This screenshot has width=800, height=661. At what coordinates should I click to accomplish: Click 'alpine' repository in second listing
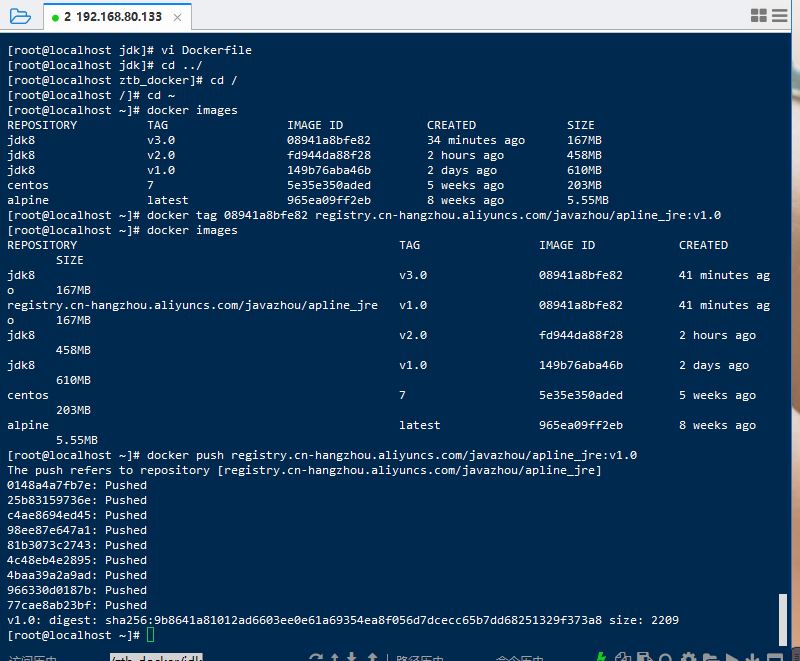(28, 425)
